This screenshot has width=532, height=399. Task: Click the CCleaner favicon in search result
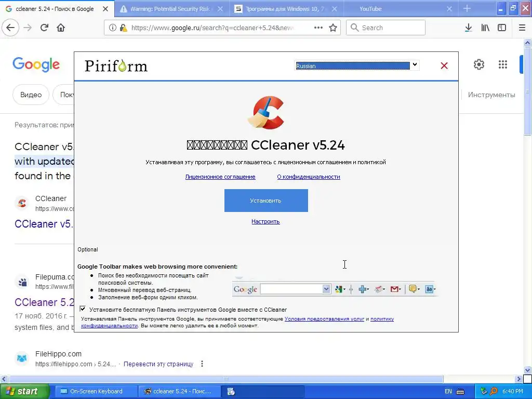coord(22,203)
